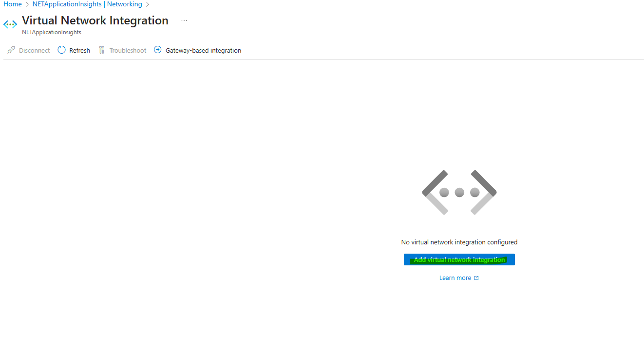644x359 pixels.
Task: Click the No virtual network integration configured message
Action: 459,242
